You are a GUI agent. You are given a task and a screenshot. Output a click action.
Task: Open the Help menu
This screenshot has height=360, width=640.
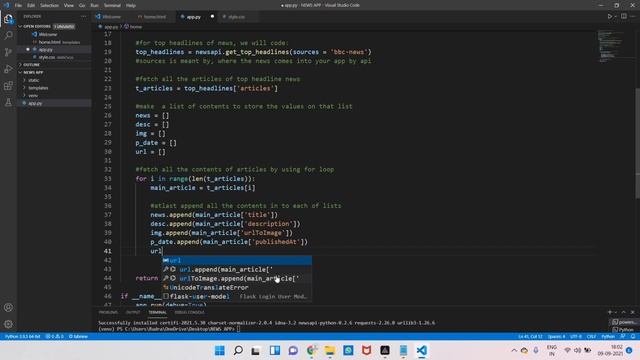(131, 5)
